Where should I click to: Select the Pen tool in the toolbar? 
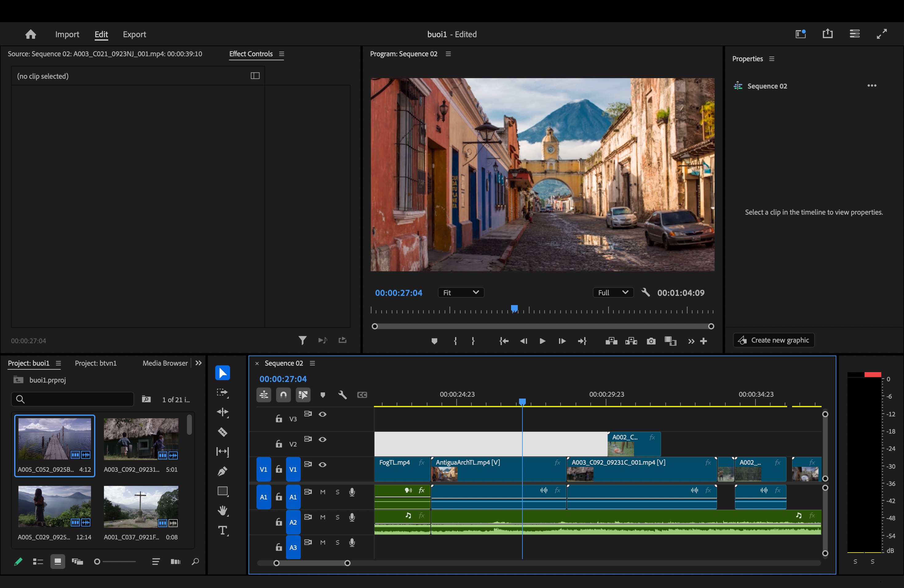coord(223,471)
